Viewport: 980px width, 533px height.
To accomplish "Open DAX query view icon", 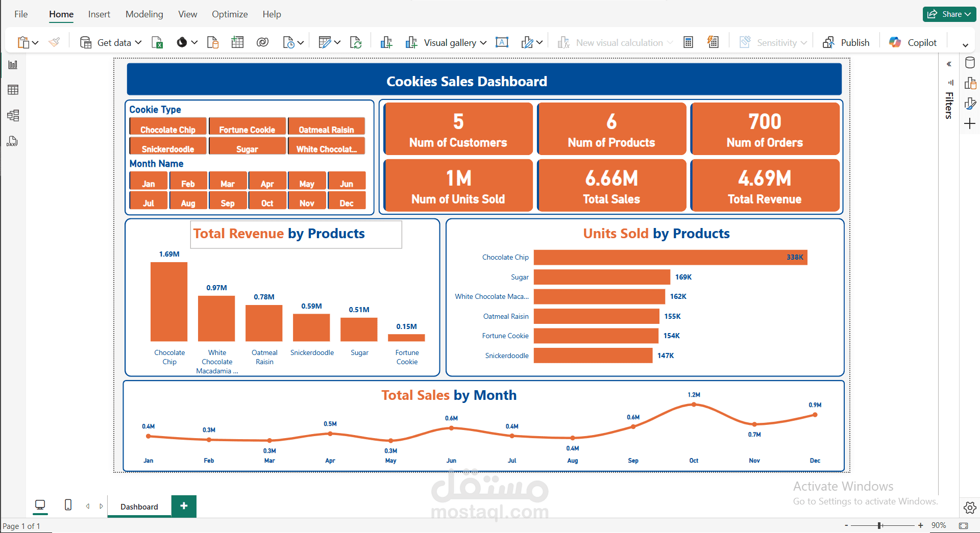I will click(13, 141).
